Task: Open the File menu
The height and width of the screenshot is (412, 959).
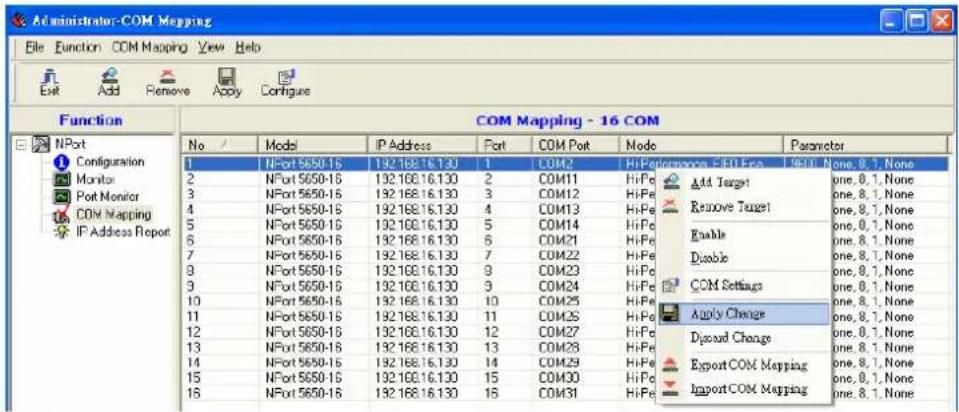Action: coord(34,47)
